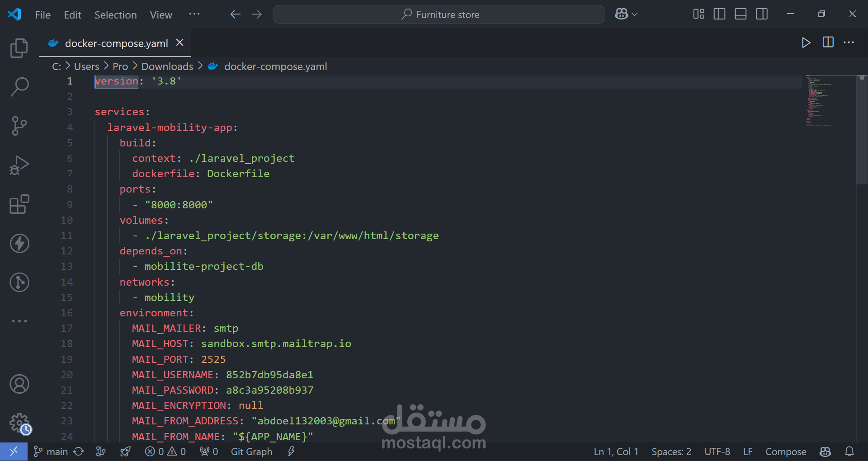This screenshot has height=461, width=868.
Task: Customize editor layout
Action: [x=698, y=14]
